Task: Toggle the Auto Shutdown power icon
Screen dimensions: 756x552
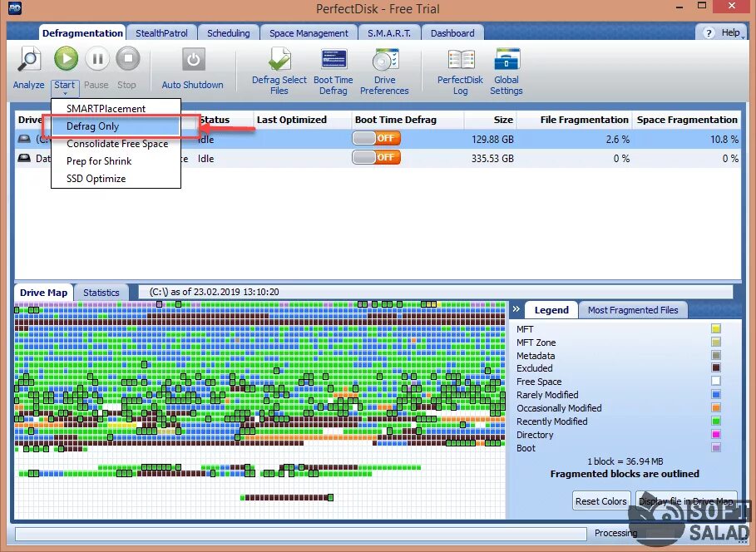Action: point(193,59)
